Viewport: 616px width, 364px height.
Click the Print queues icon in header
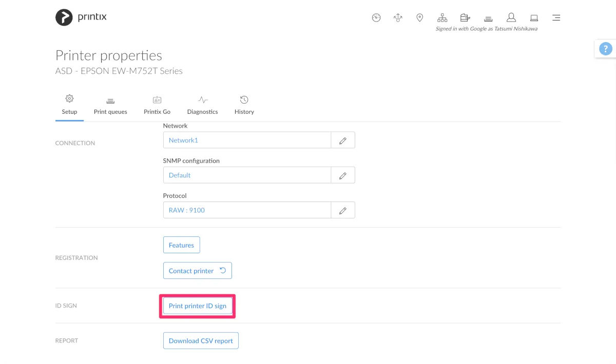(x=488, y=18)
